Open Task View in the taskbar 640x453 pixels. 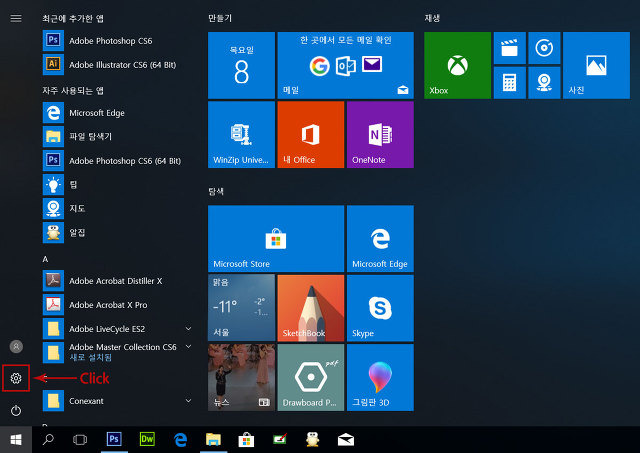click(x=80, y=440)
